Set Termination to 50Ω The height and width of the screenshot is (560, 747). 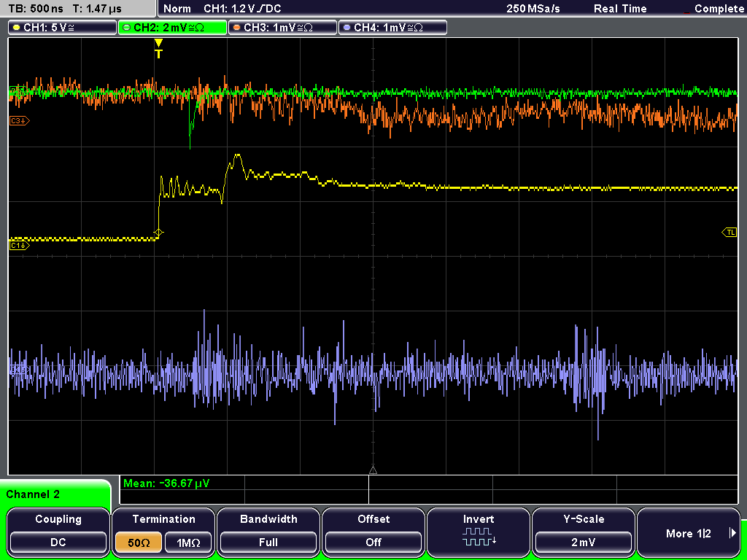coord(139,542)
